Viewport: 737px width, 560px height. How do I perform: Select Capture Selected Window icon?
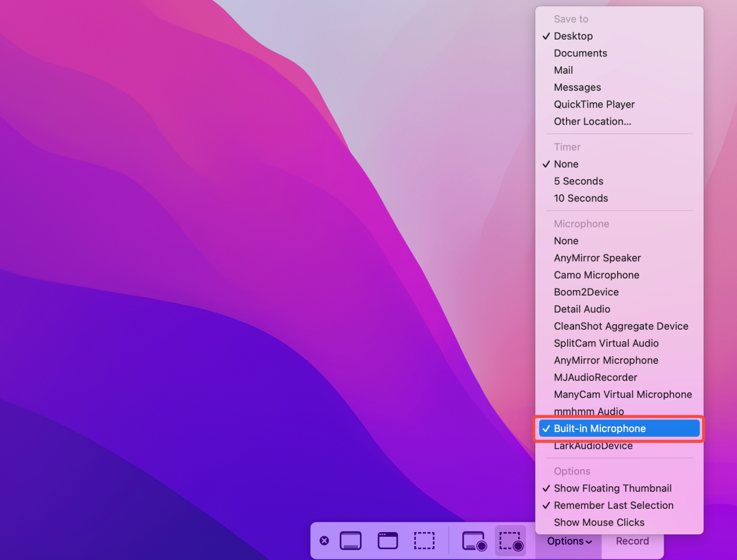pyautogui.click(x=388, y=541)
